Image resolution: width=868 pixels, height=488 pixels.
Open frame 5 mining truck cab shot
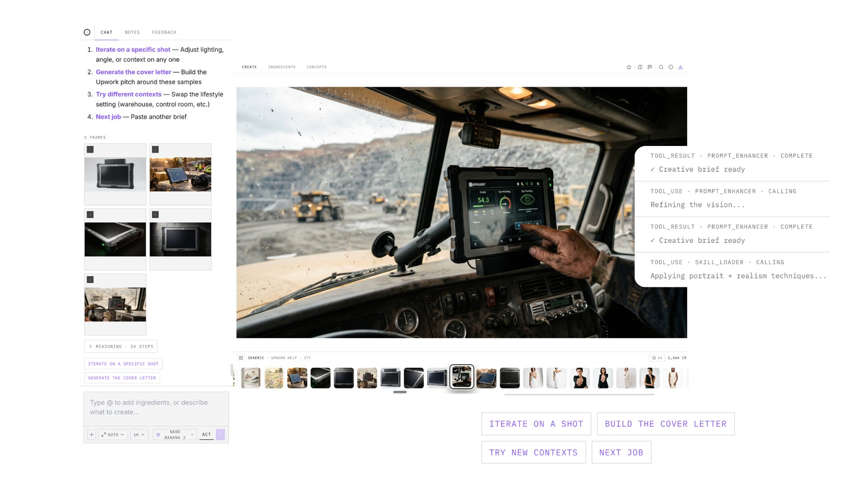click(115, 305)
